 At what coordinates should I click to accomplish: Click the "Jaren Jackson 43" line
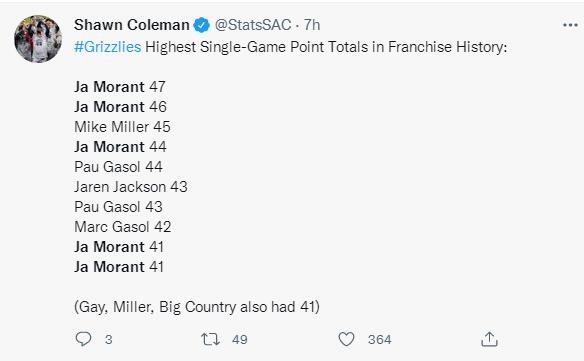131,187
